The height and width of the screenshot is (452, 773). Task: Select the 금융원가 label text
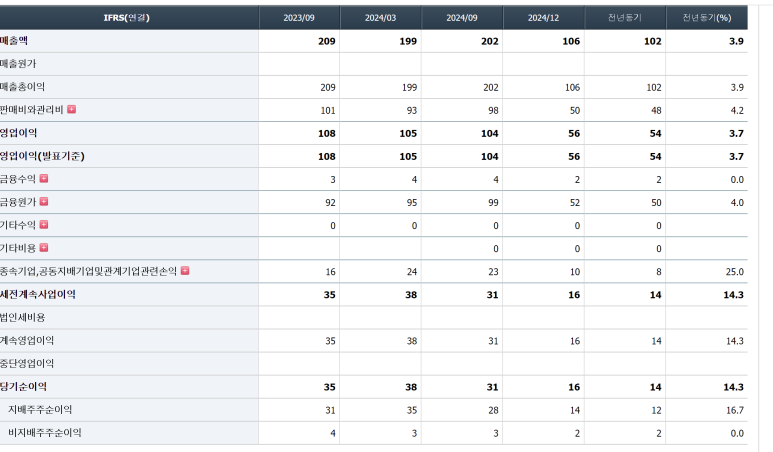pyautogui.click(x=18, y=202)
